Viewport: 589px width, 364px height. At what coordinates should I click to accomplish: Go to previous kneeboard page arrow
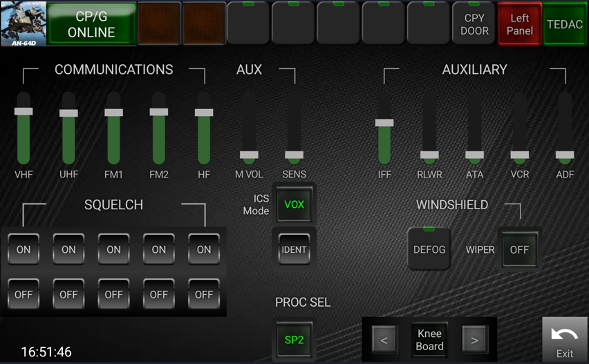click(x=384, y=340)
